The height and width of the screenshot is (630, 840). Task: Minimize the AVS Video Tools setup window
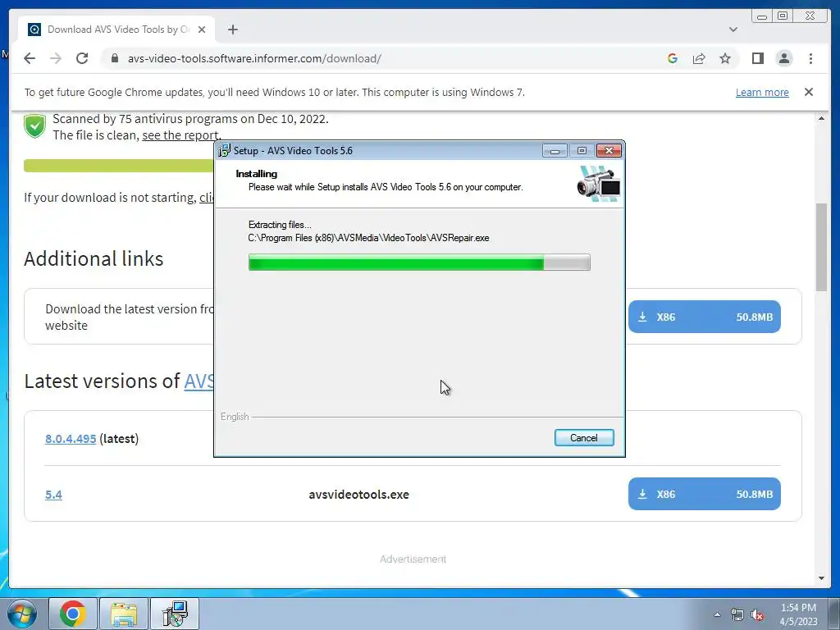click(x=555, y=151)
